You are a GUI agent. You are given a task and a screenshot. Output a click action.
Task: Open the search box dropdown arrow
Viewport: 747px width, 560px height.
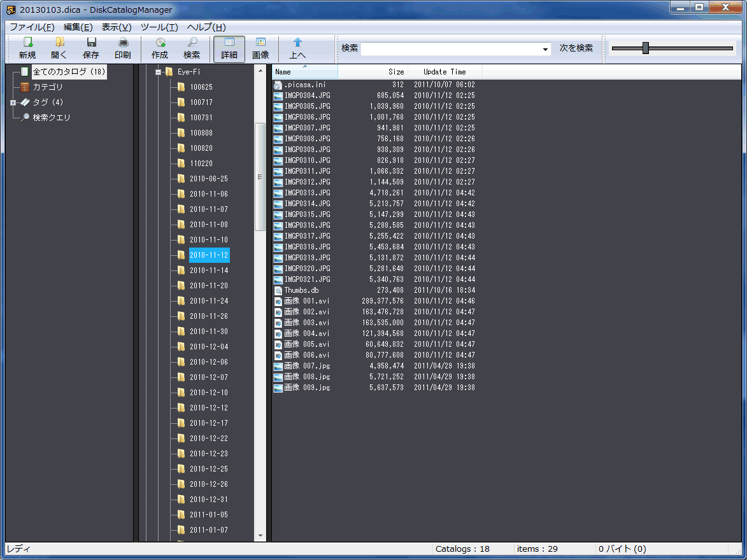click(545, 49)
